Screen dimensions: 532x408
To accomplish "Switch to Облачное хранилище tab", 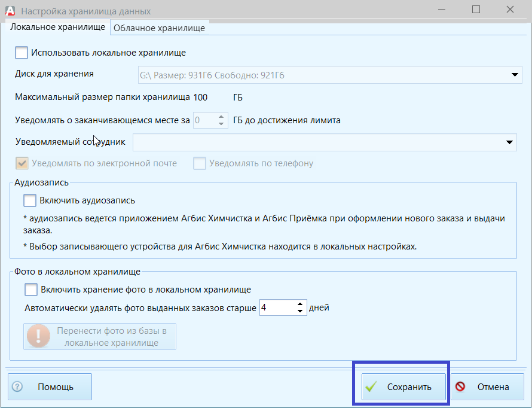I will click(159, 28).
